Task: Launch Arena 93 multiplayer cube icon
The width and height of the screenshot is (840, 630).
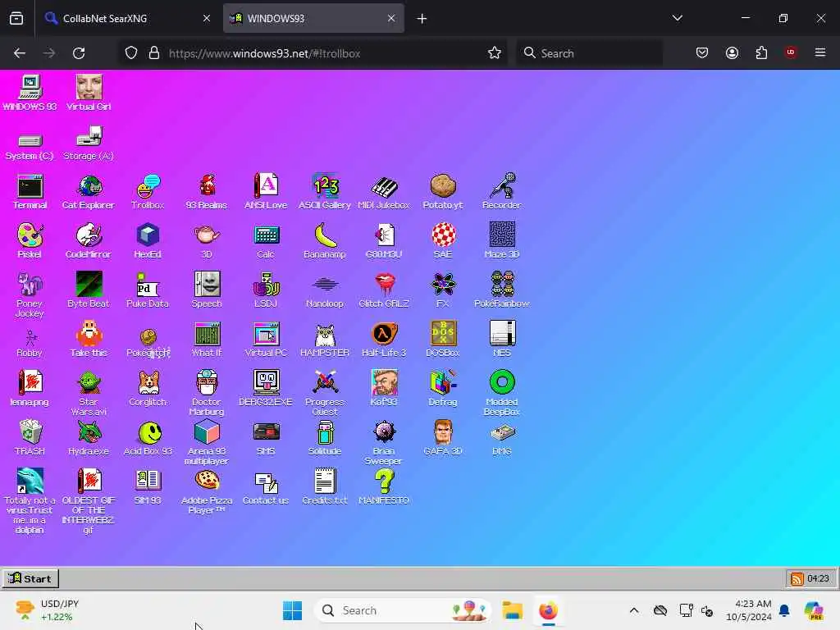Action: [207, 442]
